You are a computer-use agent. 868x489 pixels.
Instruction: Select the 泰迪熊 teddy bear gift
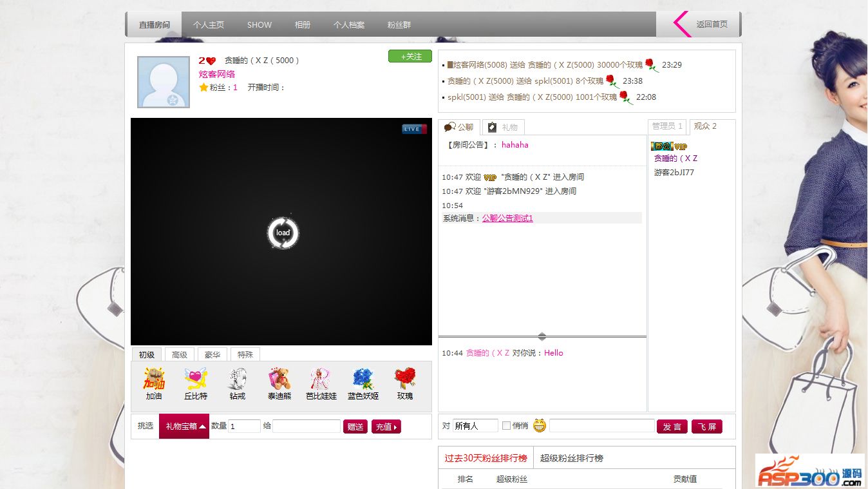[279, 379]
